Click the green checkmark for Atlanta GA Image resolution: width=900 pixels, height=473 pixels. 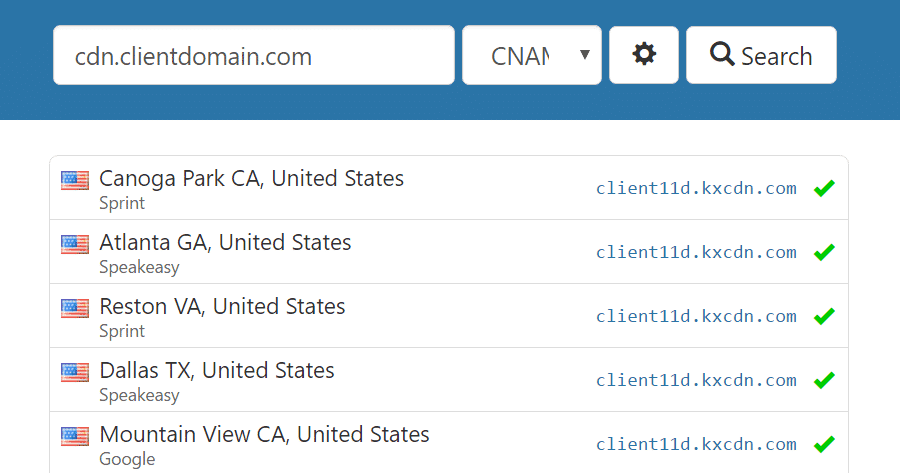[x=824, y=252]
